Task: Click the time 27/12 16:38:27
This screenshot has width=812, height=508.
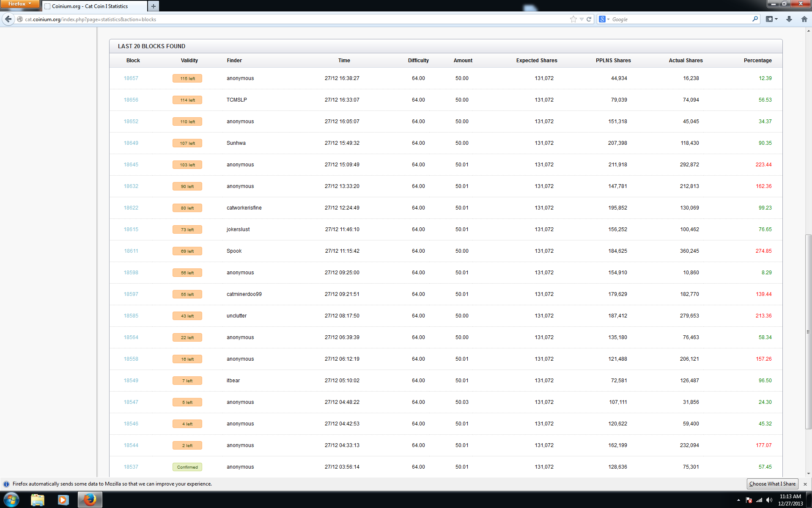Action: click(x=342, y=78)
